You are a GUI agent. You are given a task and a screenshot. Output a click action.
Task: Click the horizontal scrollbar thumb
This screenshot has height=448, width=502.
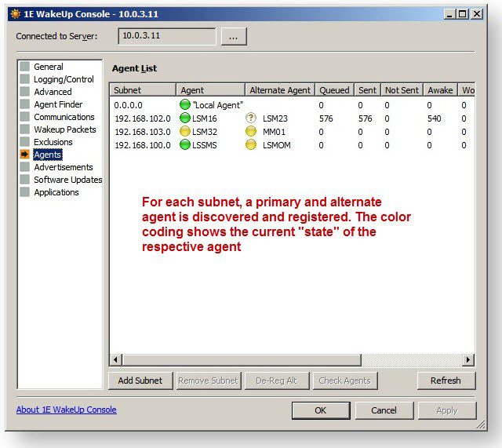[x=242, y=360]
